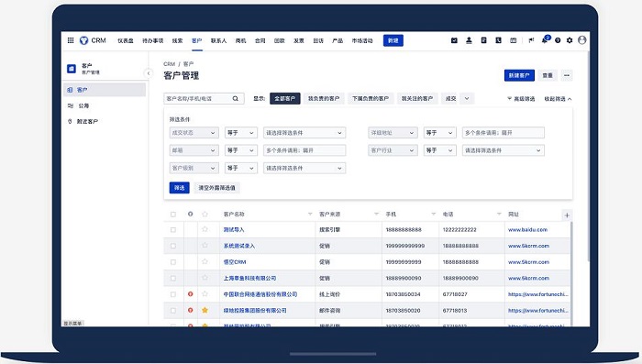The width and height of the screenshot is (642, 364).
Task: Click the blue 新建 button in top bar
Action: 393,40
